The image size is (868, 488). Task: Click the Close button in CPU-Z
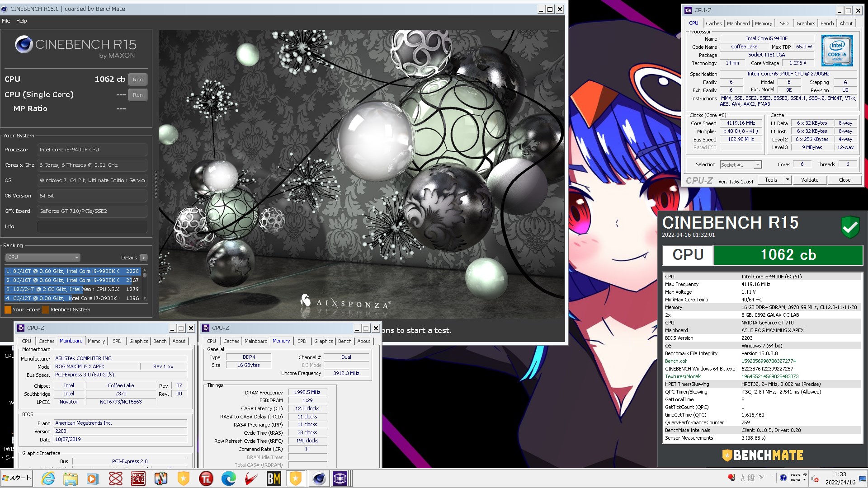coord(844,180)
